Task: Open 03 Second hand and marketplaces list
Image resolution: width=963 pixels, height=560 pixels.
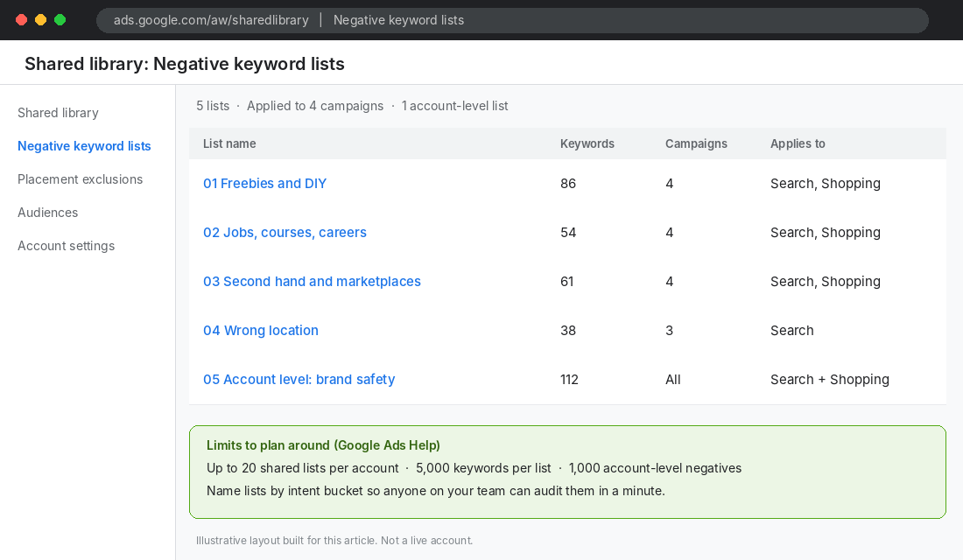Action: click(312, 281)
